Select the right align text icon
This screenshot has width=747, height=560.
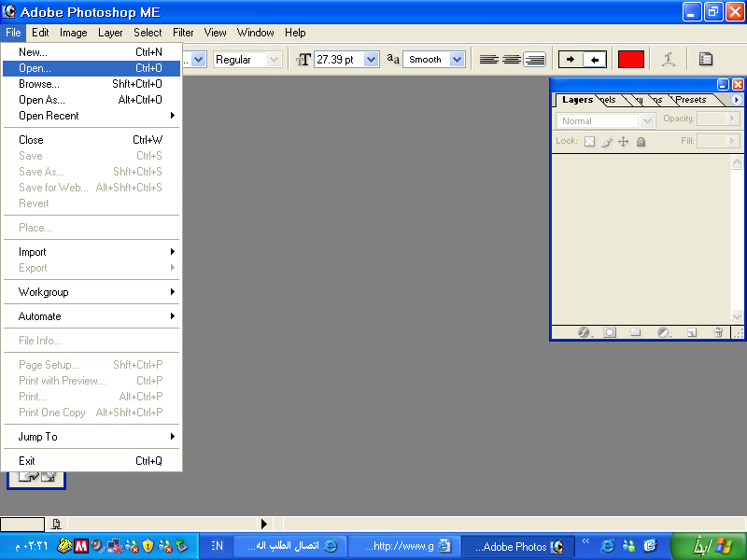(534, 60)
